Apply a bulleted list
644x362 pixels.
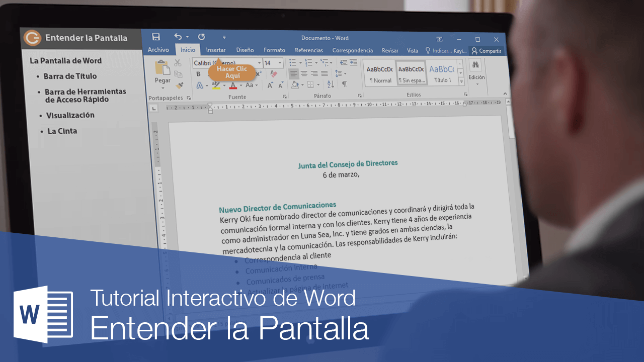[x=293, y=63]
